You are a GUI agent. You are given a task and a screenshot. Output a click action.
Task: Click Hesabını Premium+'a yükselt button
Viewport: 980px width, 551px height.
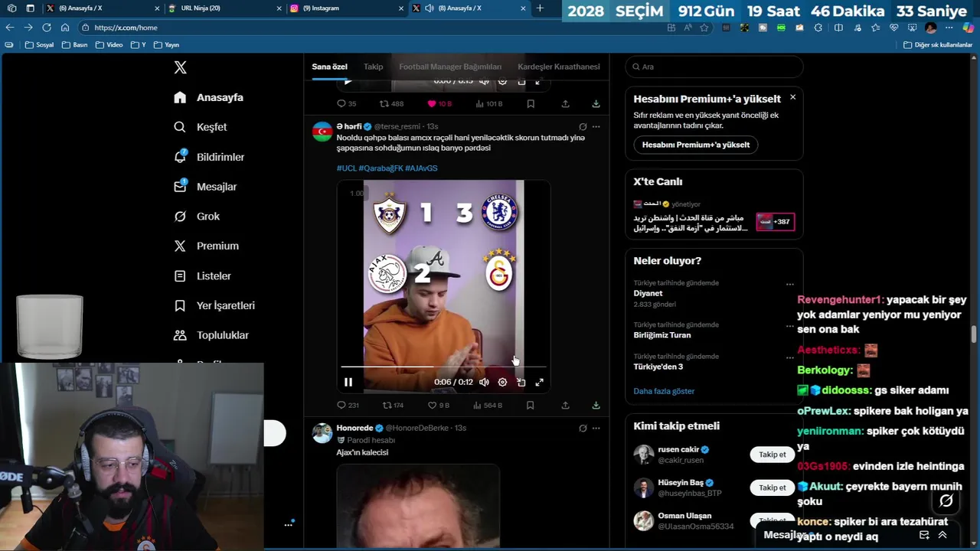(x=696, y=145)
